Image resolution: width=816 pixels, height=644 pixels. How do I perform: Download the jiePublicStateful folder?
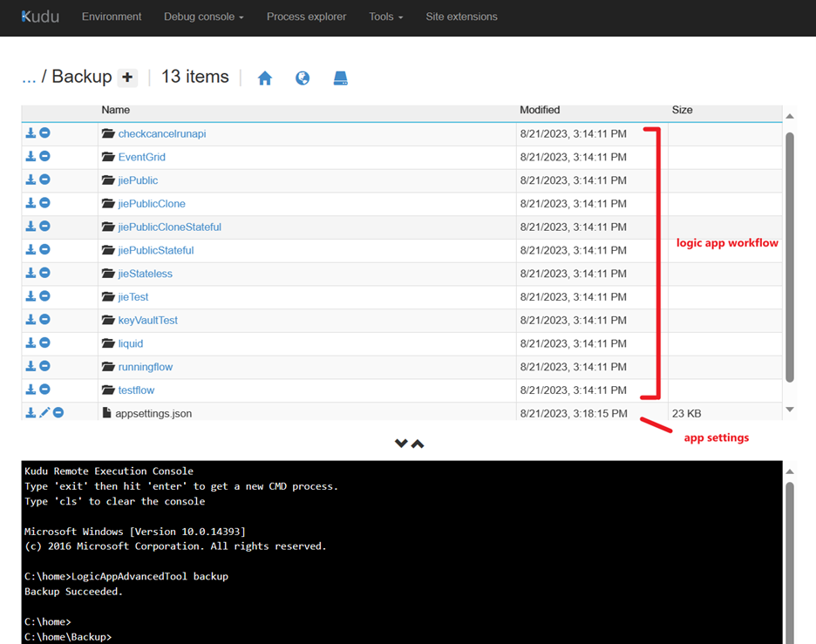click(x=31, y=250)
